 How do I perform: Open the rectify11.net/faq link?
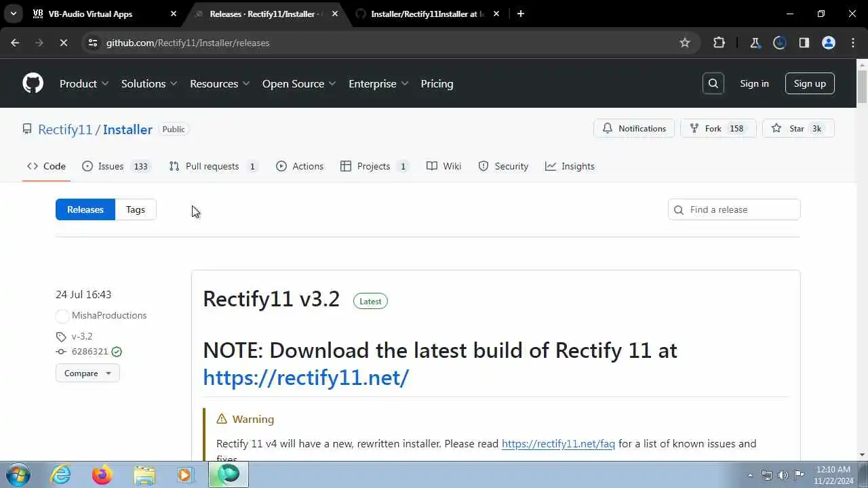(558, 443)
